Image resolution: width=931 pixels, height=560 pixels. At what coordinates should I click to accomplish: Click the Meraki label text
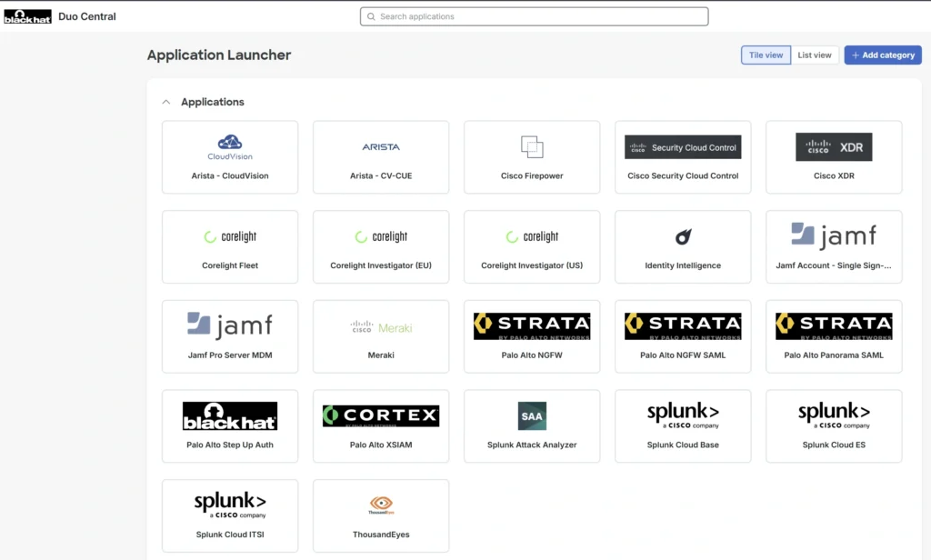(381, 355)
